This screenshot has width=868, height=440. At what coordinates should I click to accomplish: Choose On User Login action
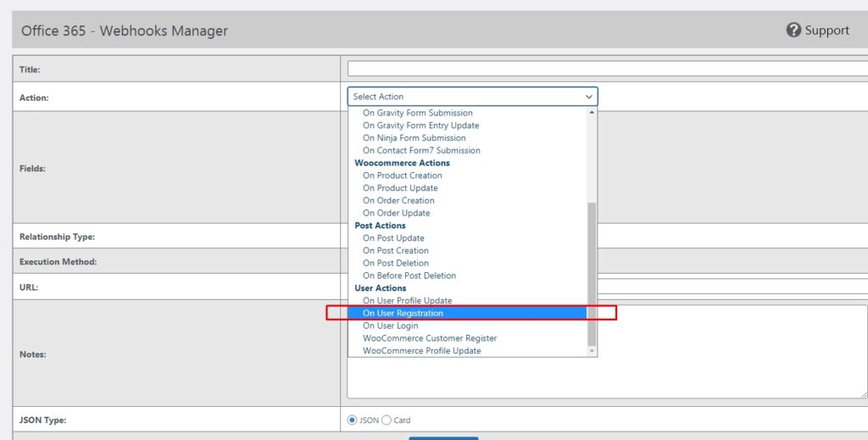click(390, 326)
